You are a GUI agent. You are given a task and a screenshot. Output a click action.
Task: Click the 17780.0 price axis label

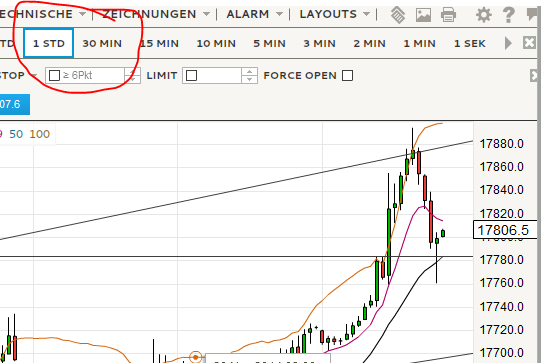[502, 259]
